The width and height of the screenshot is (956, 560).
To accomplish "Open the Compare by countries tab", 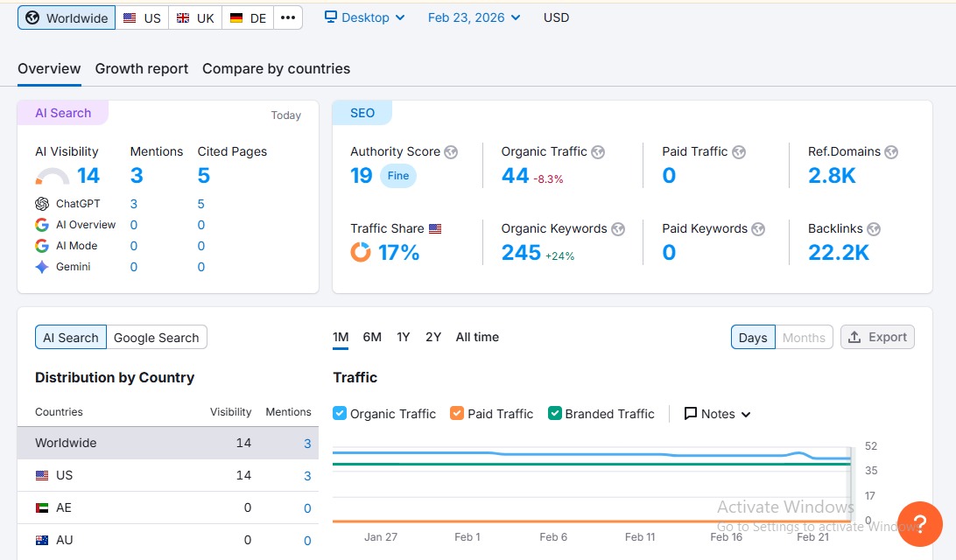I will pyautogui.click(x=276, y=69).
